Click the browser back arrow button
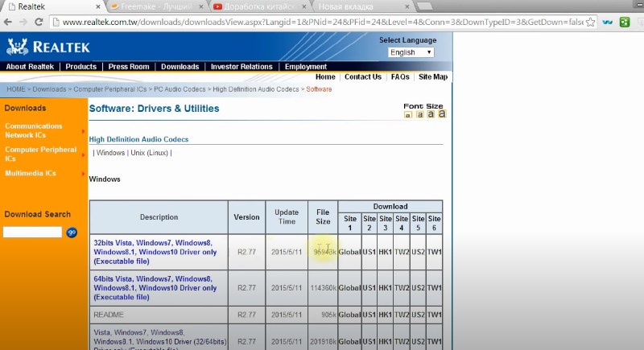The height and width of the screenshot is (350, 644). (9, 23)
